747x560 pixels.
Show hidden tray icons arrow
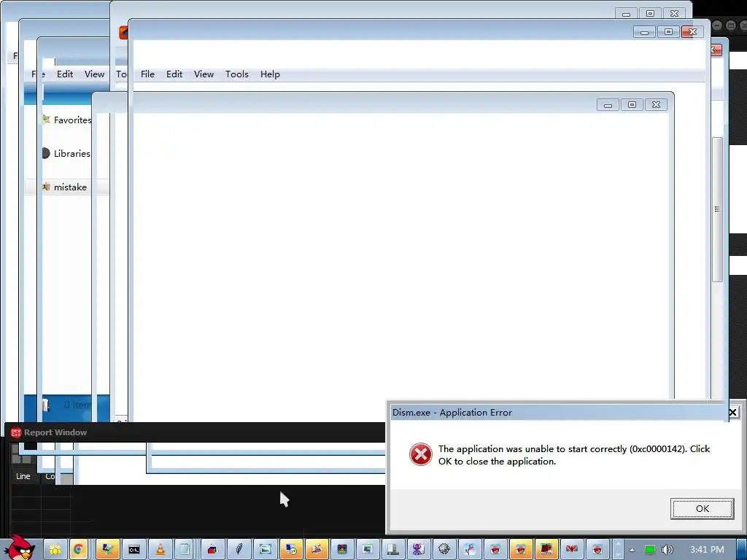coord(632,550)
